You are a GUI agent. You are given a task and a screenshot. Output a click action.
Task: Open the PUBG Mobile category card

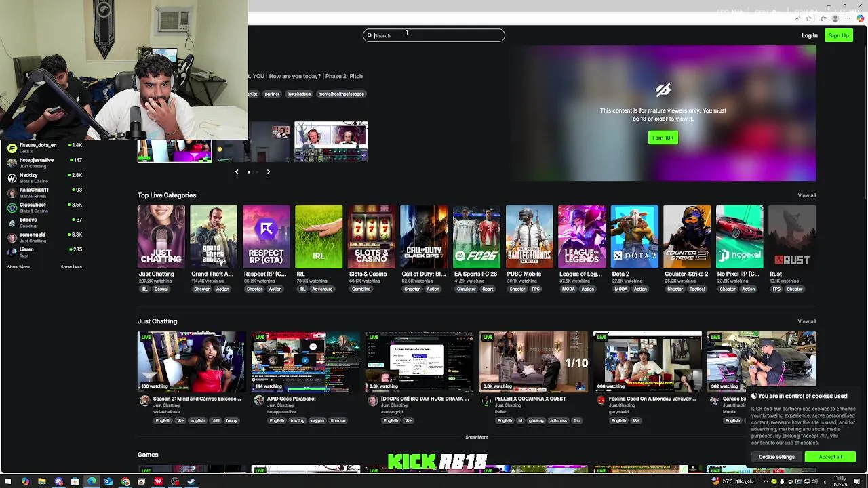pyautogui.click(x=529, y=237)
